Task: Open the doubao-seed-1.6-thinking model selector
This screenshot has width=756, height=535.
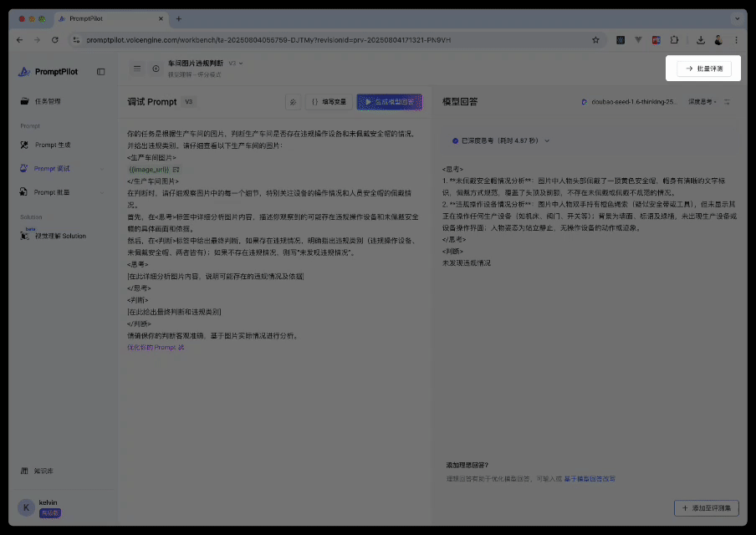Action: point(630,102)
